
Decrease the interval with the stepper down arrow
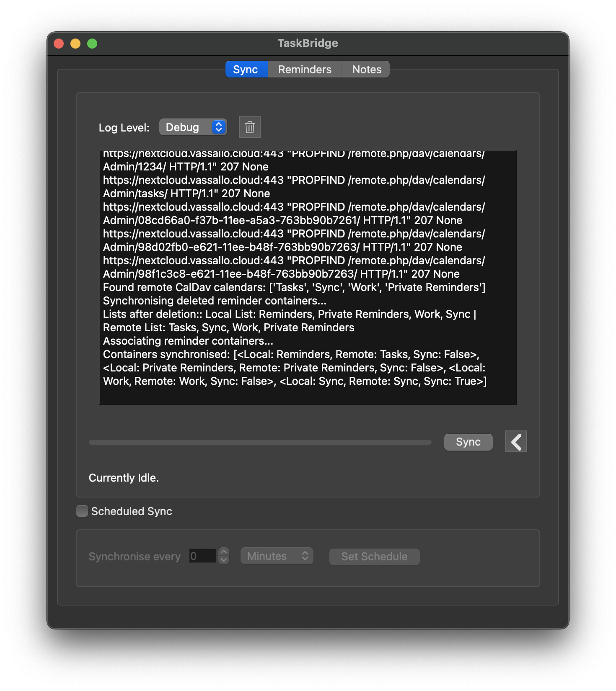[224, 560]
